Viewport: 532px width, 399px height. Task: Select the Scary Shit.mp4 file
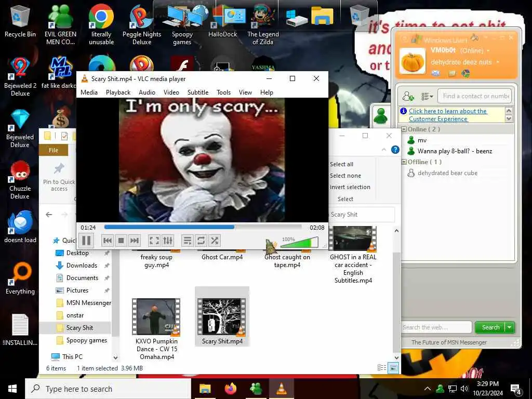(222, 316)
